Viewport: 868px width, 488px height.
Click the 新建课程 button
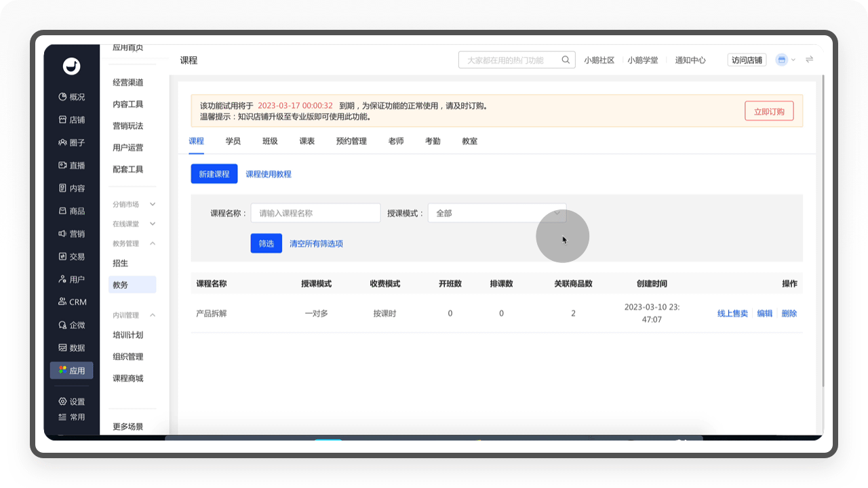(x=214, y=174)
